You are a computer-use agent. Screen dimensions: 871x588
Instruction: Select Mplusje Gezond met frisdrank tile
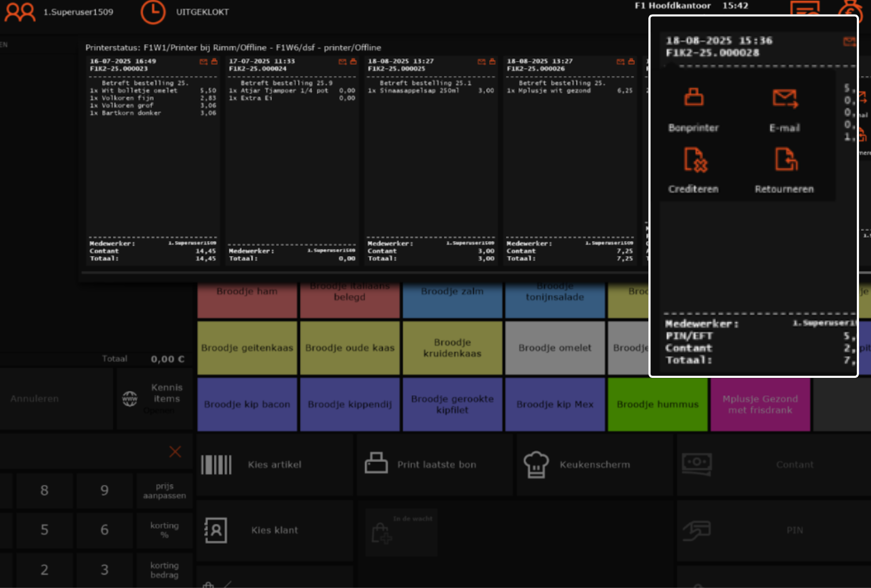click(760, 405)
